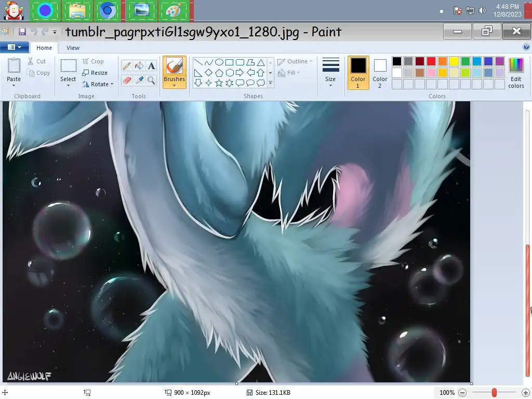This screenshot has width=532, height=399.
Task: Pick the purple color swatch
Action: pos(500,61)
